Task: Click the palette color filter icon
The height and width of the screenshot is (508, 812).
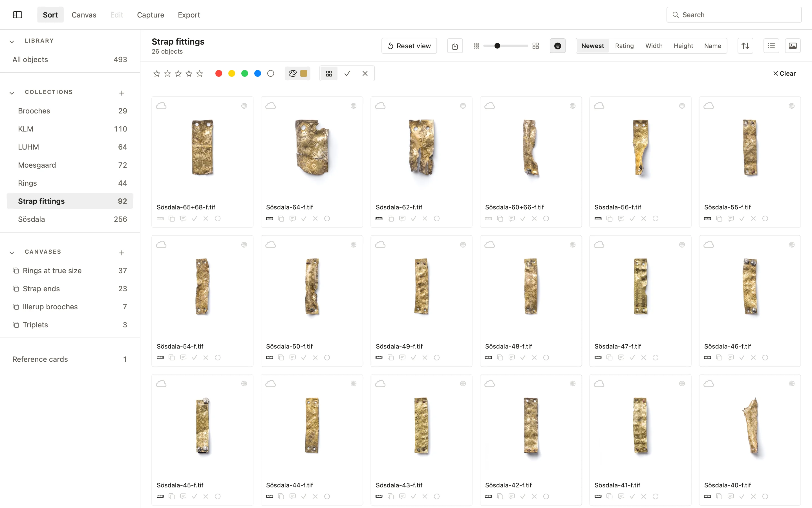Action: point(292,73)
